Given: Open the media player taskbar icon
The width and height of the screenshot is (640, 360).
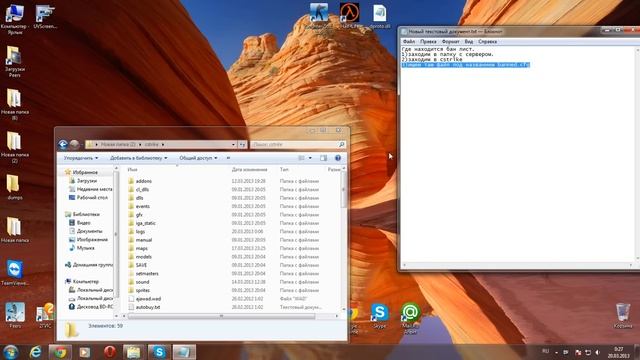Looking at the screenshot, I should pyautogui.click(x=85, y=352).
